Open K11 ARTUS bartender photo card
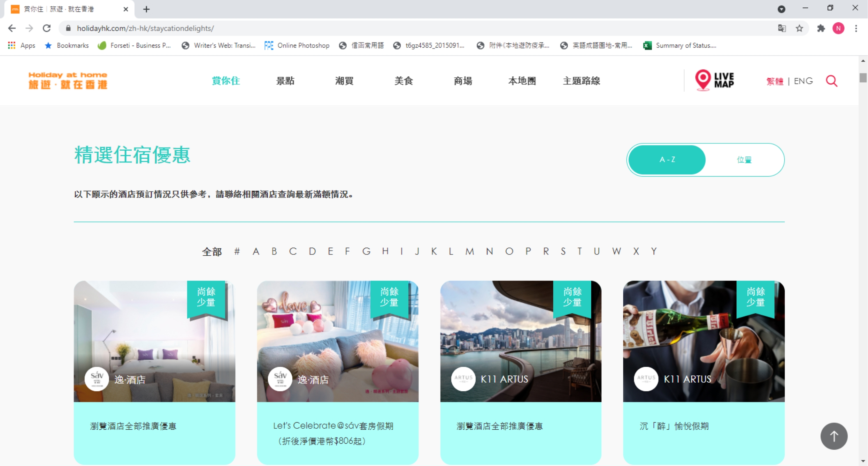868x466 pixels. point(703,341)
